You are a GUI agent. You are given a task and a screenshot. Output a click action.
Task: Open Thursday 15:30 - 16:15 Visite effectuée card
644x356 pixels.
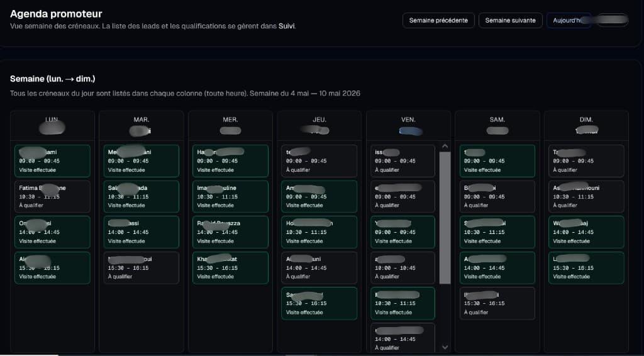319,303
